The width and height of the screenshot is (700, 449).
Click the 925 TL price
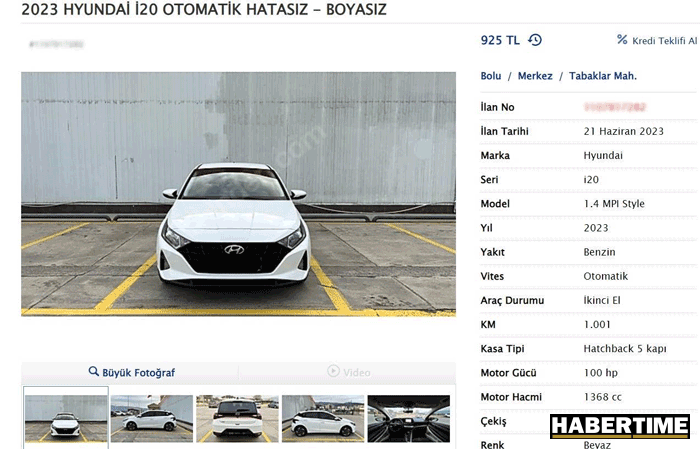tap(500, 40)
